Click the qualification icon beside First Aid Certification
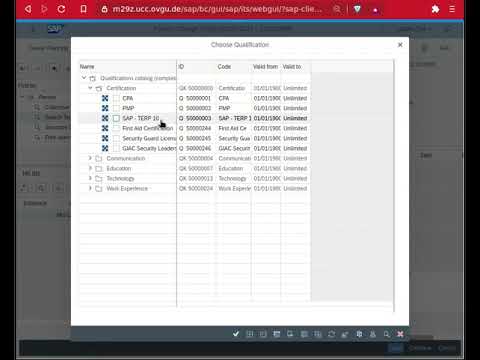 pyautogui.click(x=105, y=128)
